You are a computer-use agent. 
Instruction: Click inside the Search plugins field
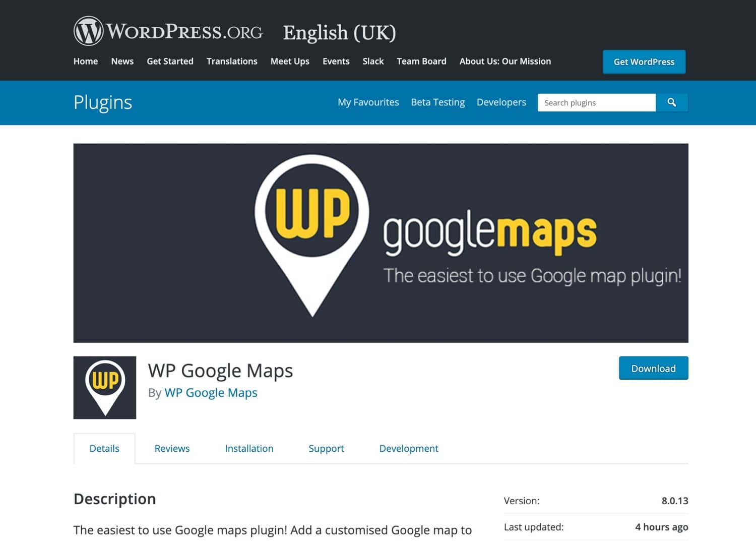(595, 102)
